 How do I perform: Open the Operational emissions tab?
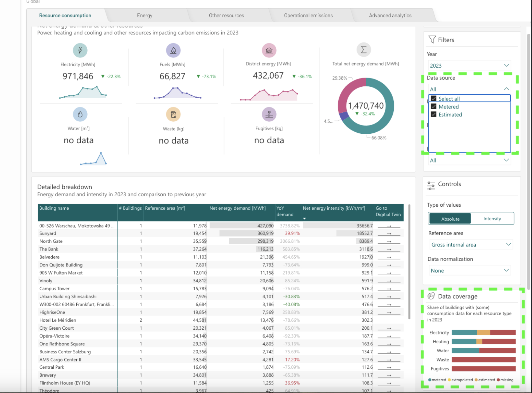(308, 16)
